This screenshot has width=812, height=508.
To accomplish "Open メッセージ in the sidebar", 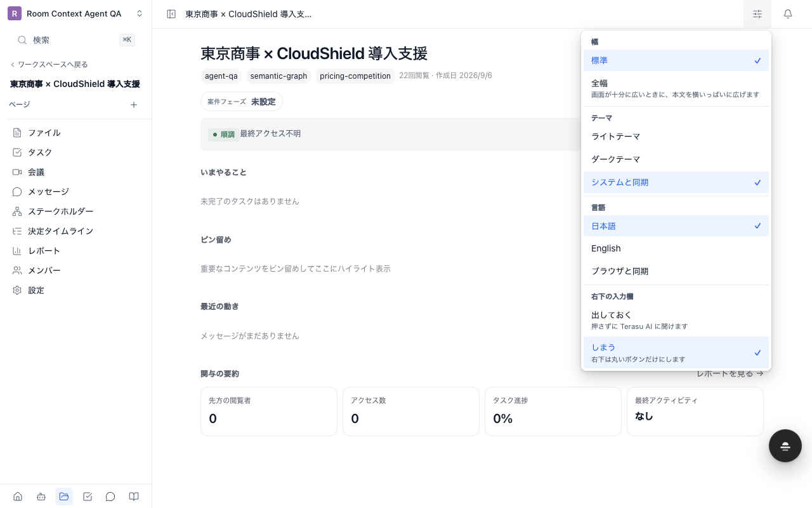I will pyautogui.click(x=76, y=192).
